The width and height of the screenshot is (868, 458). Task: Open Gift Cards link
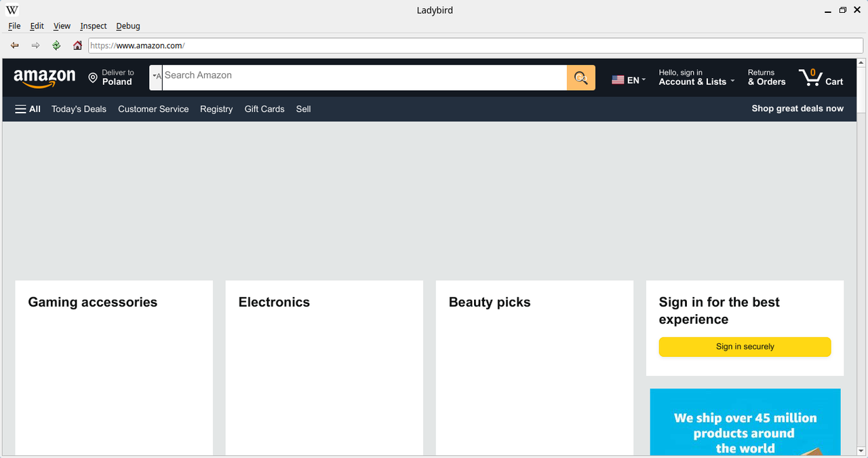pos(264,109)
